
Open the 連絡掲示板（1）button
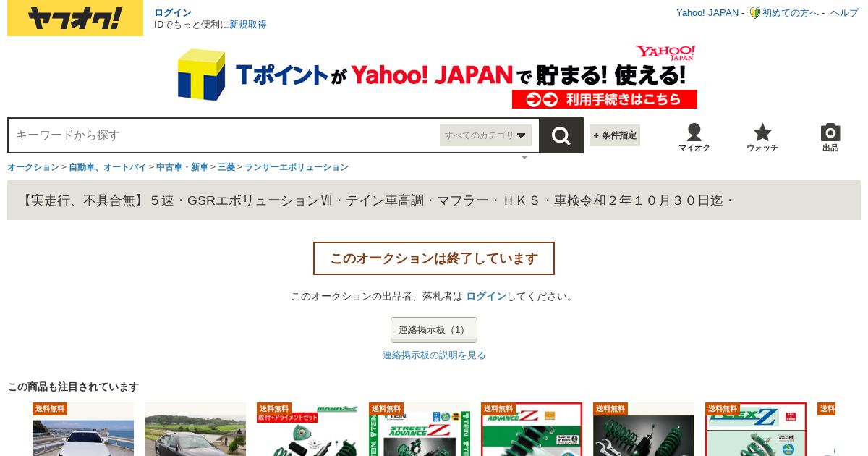point(434,330)
